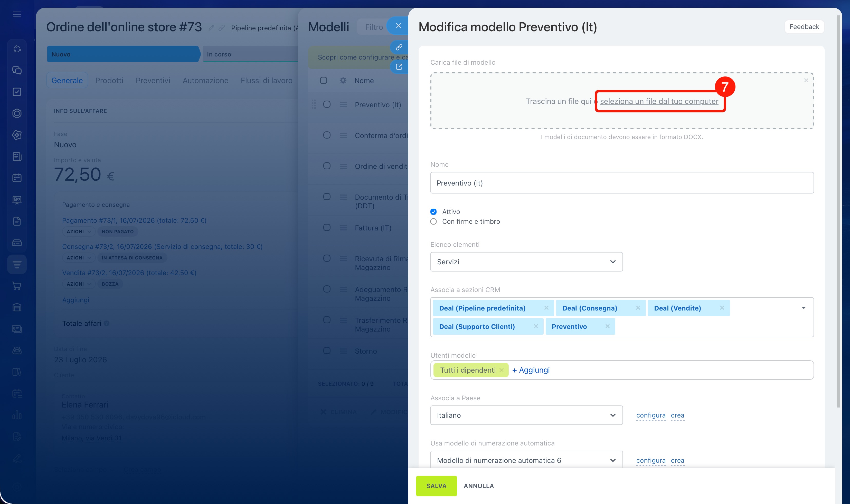Open the news feed icon in sidebar
This screenshot has width=850, height=504.
click(17, 156)
